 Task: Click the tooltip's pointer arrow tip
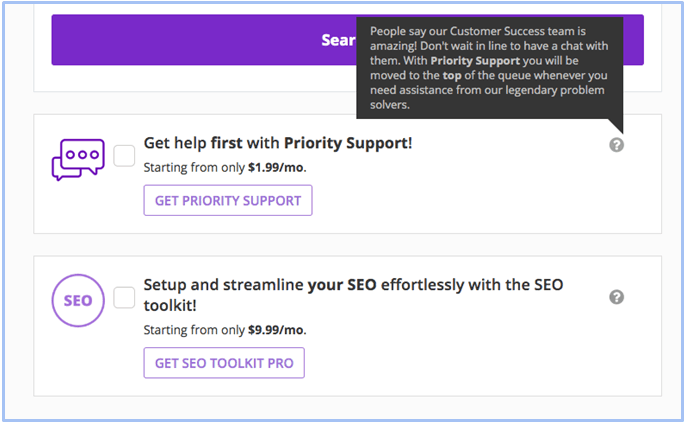click(x=621, y=131)
